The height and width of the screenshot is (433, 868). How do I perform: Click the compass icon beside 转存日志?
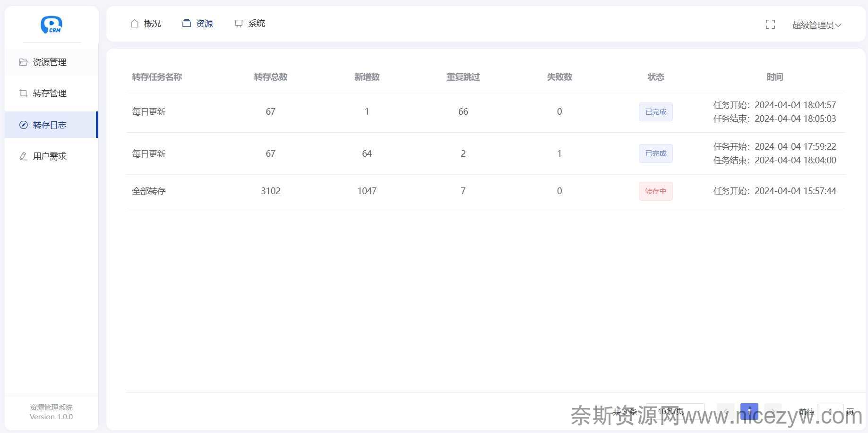pyautogui.click(x=23, y=125)
